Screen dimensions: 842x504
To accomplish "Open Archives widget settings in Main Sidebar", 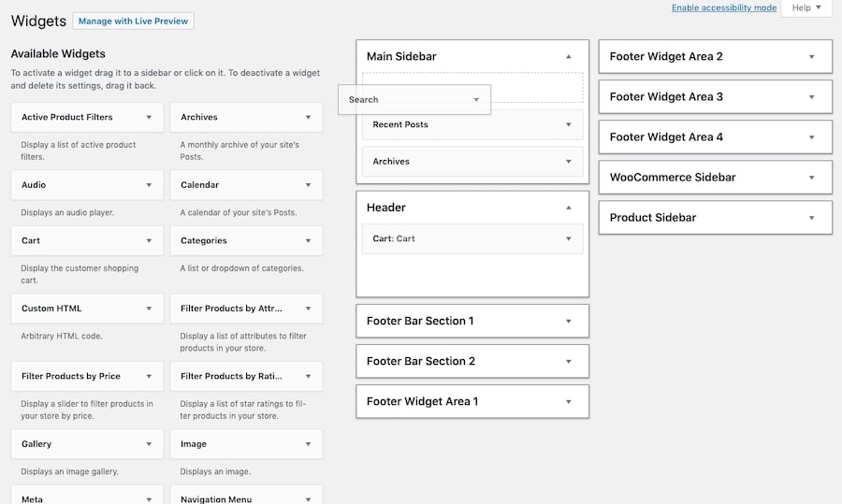I will point(568,162).
